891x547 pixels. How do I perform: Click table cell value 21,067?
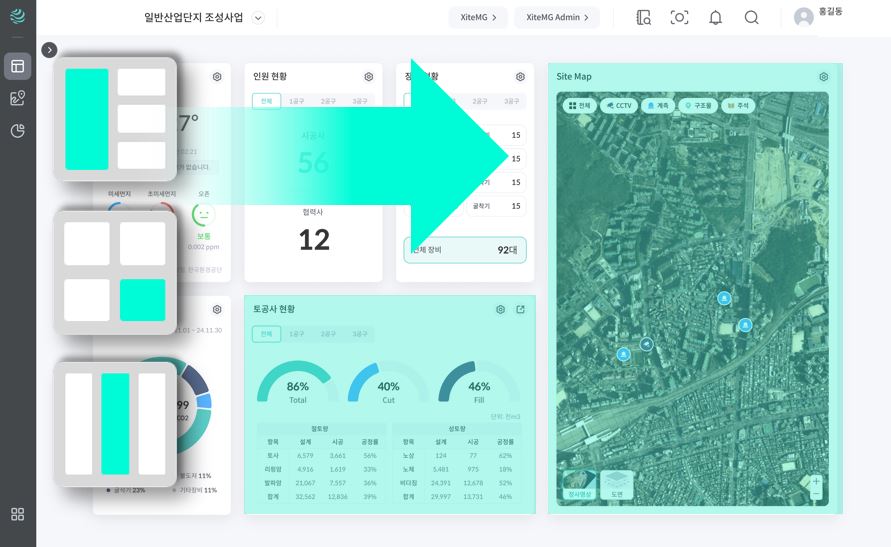305,483
